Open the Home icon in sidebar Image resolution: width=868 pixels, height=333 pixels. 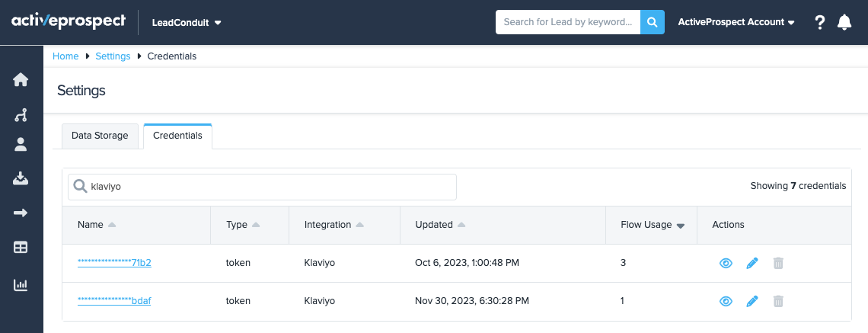click(x=21, y=80)
